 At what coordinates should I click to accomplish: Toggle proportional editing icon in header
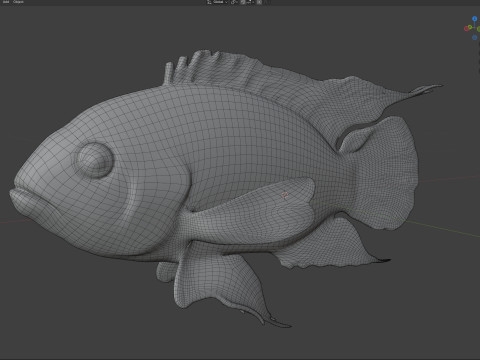(x=259, y=2)
